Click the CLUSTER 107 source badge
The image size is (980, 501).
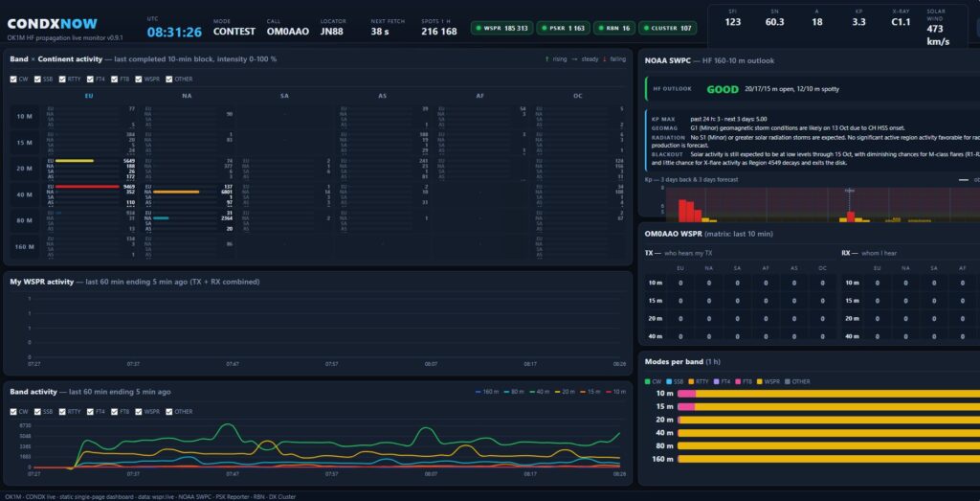pyautogui.click(x=667, y=28)
